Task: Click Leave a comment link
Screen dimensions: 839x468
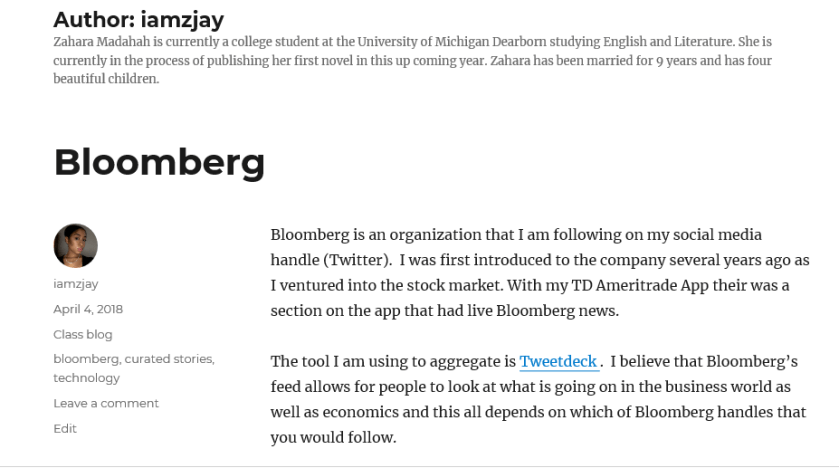Action: 106,403
